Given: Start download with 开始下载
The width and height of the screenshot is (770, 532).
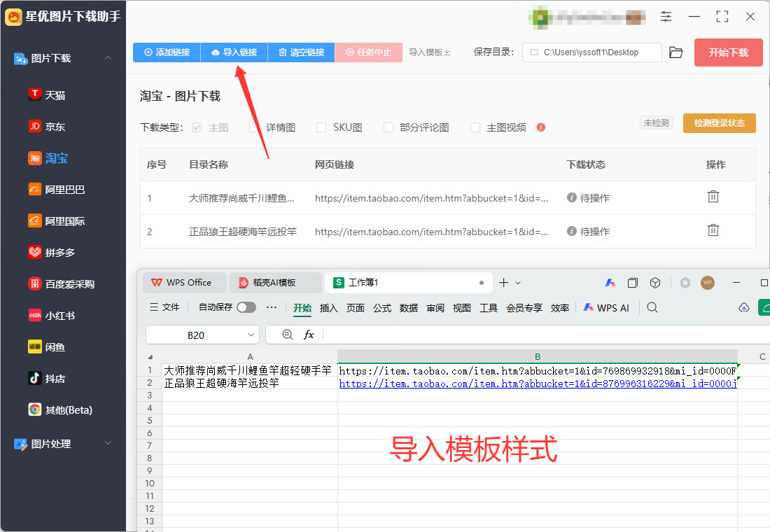Looking at the screenshot, I should pyautogui.click(x=728, y=52).
